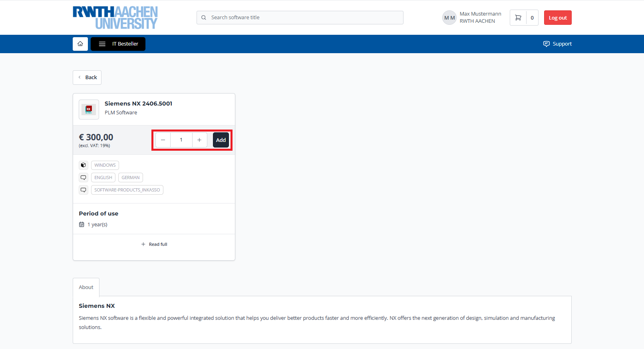644x349 pixels.
Task: Click the Period of use heading
Action: pos(99,213)
